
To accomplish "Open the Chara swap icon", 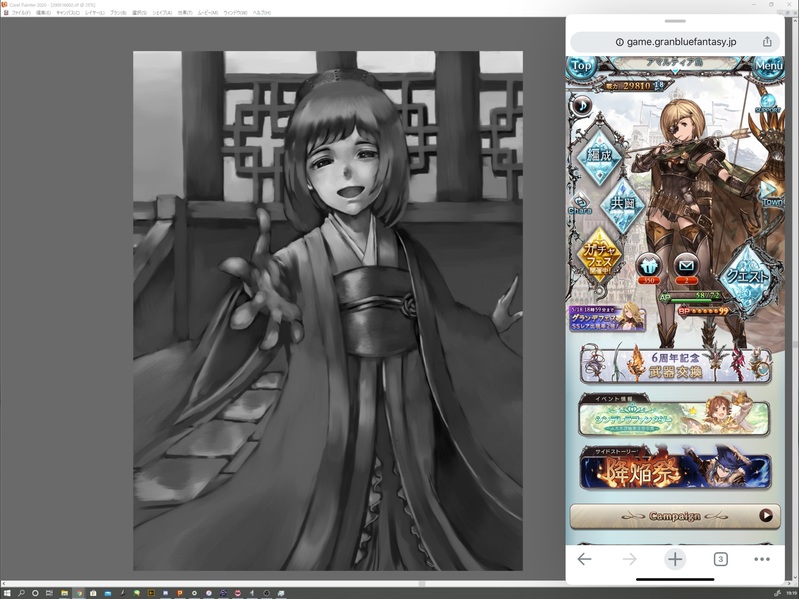I will [580, 204].
